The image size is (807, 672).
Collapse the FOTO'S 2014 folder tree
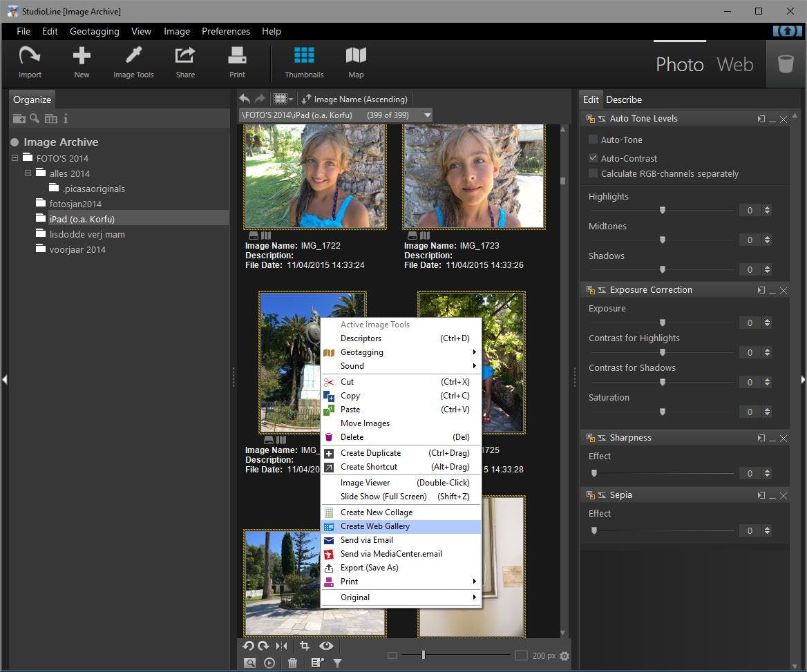(x=15, y=158)
